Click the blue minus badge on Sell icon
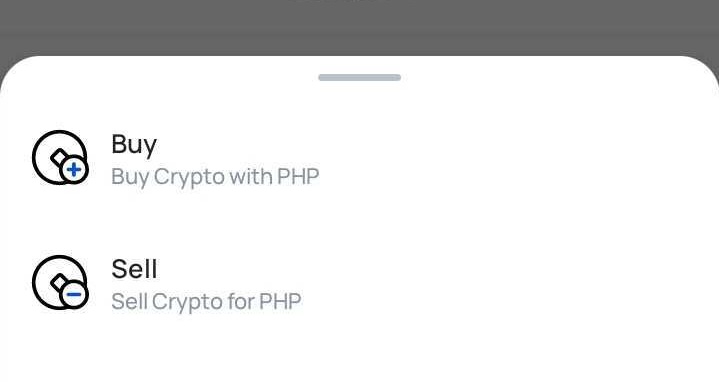 (74, 295)
